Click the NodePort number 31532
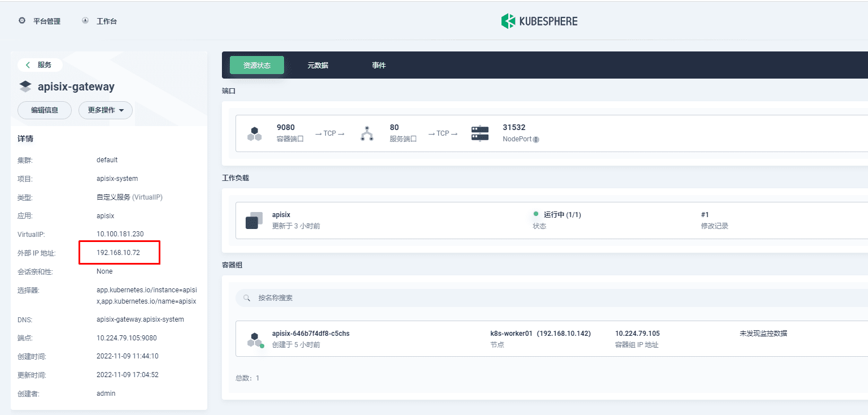Screen dimensions: 868x415 514,128
